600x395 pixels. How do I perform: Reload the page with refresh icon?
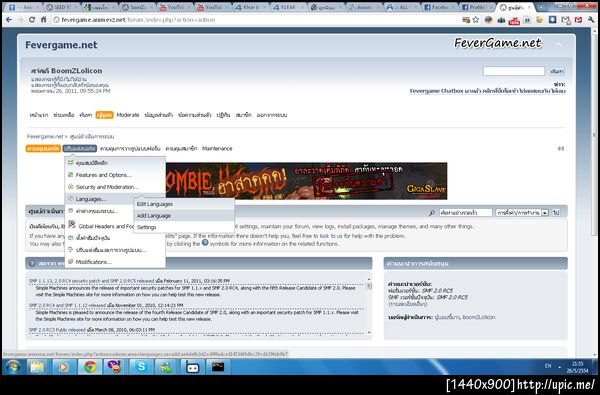[x=32, y=20]
